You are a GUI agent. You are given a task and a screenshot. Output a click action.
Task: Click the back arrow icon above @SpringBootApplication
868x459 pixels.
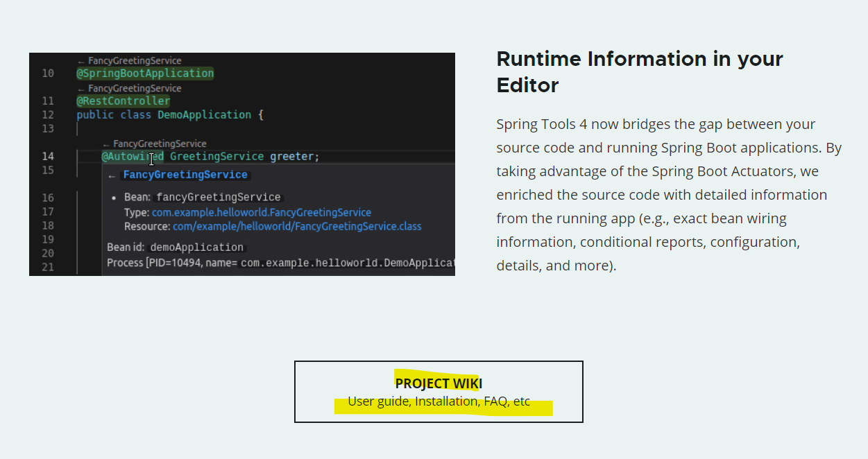83,60
